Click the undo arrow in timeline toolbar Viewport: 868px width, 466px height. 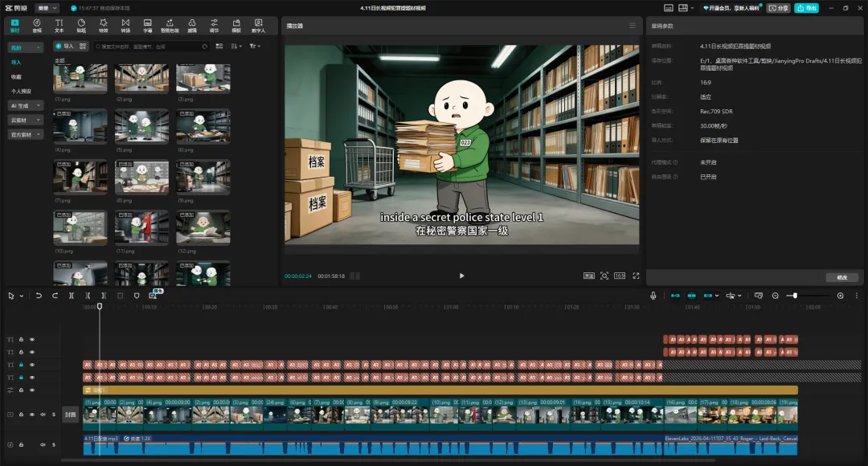[39, 296]
